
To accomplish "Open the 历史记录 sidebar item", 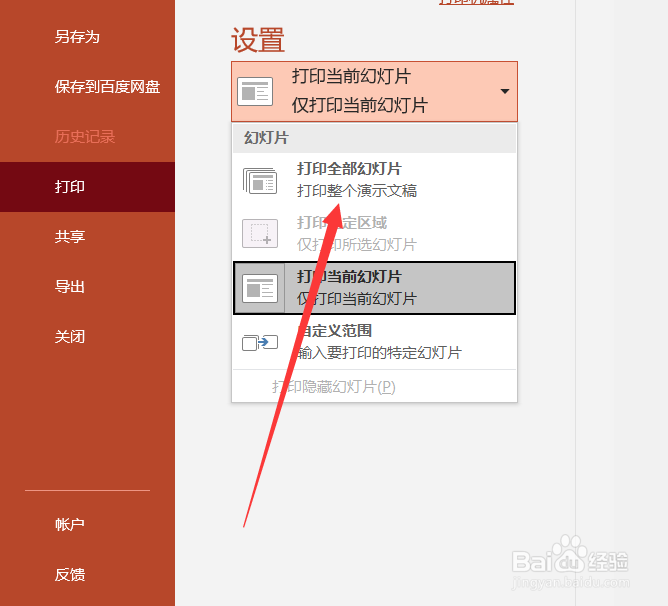I will click(85, 137).
